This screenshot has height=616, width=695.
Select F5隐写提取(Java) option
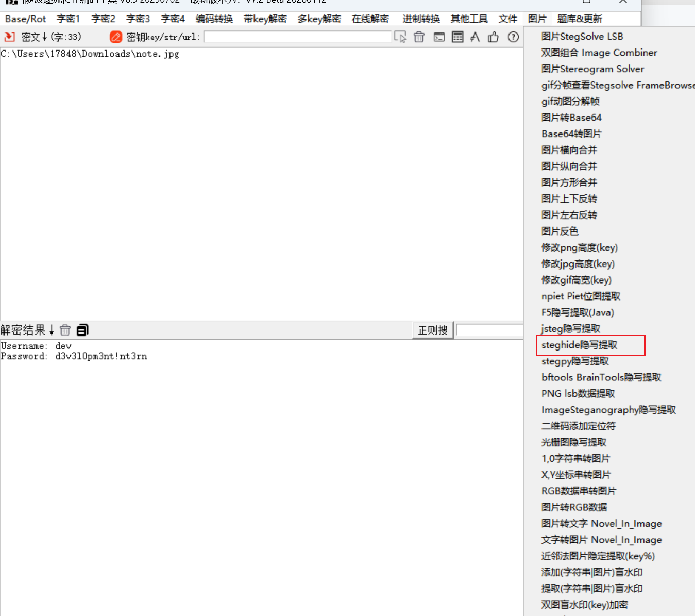pos(578,312)
